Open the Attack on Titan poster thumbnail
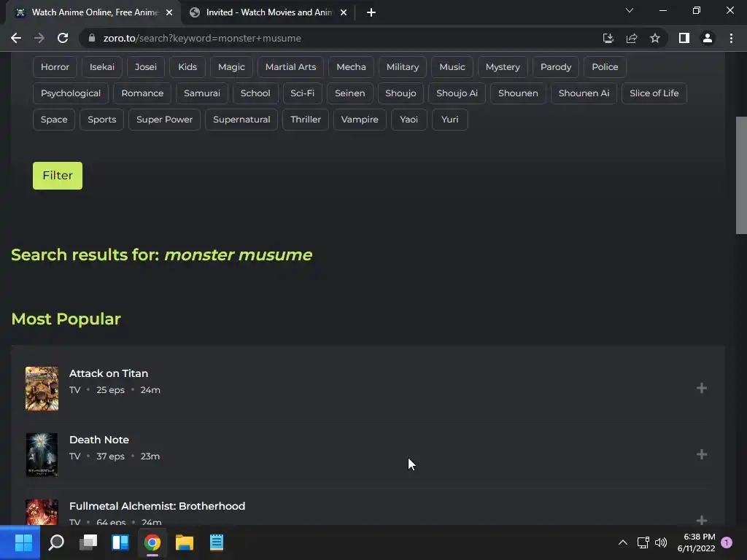 [x=42, y=388]
